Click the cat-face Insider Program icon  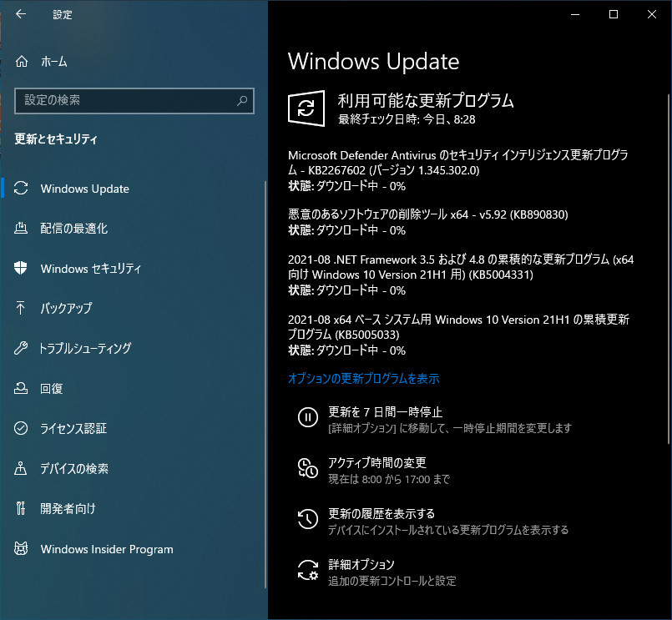point(21,548)
